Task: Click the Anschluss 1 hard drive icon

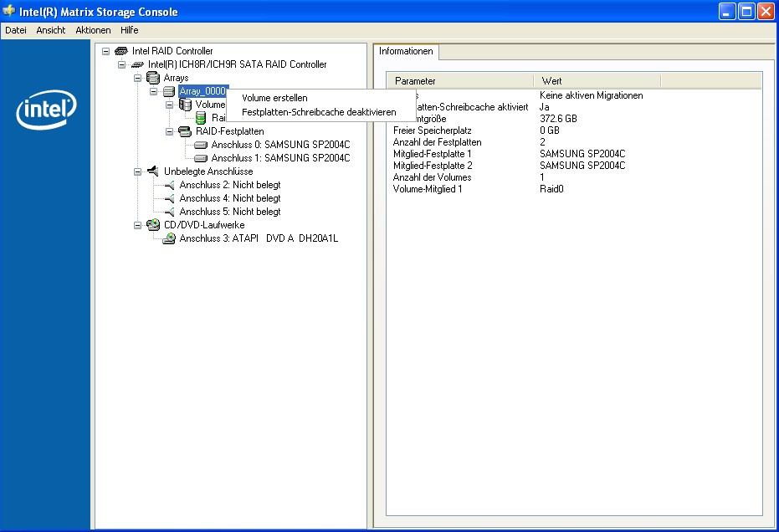Action: (x=201, y=158)
